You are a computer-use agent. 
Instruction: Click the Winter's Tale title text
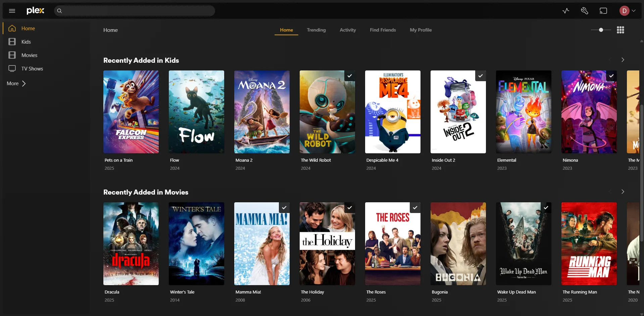click(182, 292)
